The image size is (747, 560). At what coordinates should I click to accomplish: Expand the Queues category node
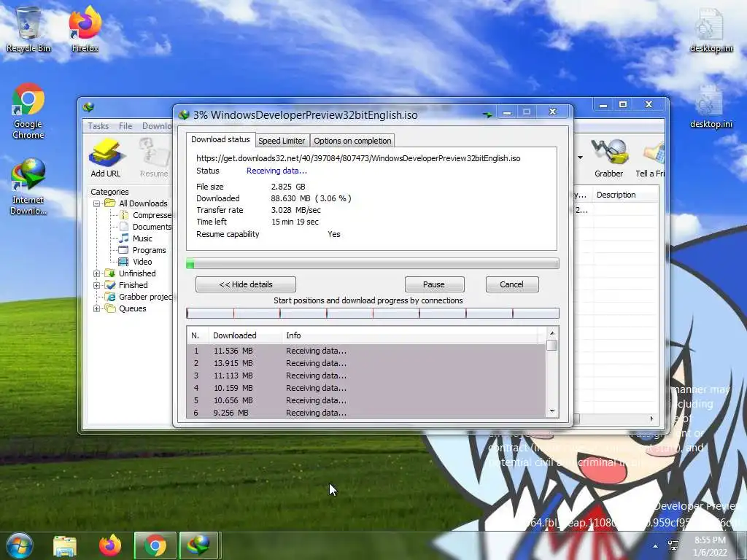click(x=96, y=309)
